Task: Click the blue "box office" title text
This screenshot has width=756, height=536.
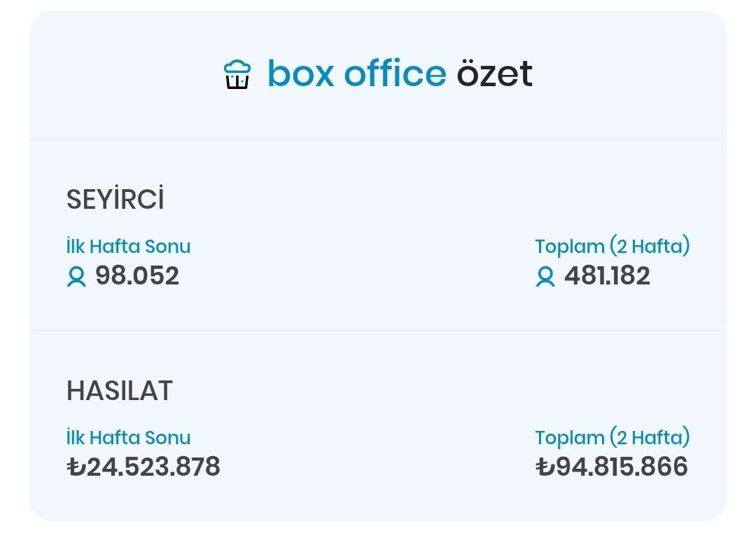Action: click(x=356, y=74)
